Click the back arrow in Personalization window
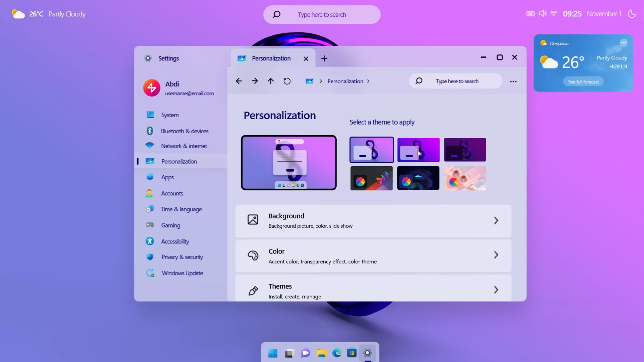This screenshot has width=644, height=362. pyautogui.click(x=238, y=81)
